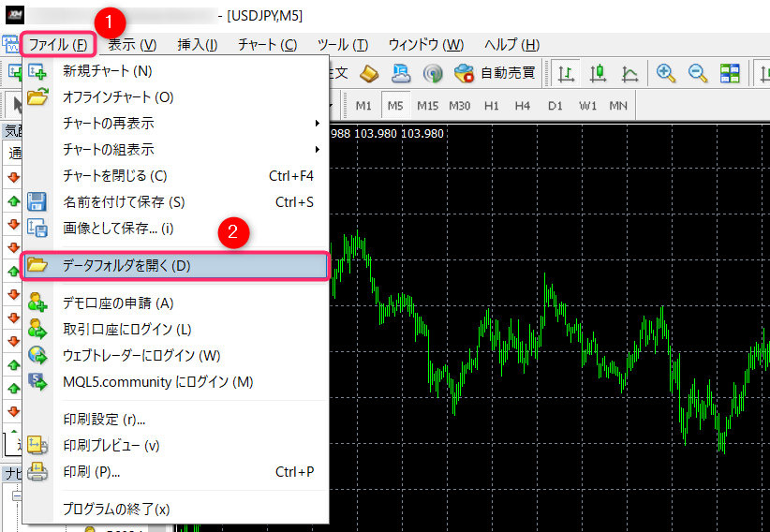Screen dimensions: 770x532
Task: Select the M30 timeframe
Action: 460,106
